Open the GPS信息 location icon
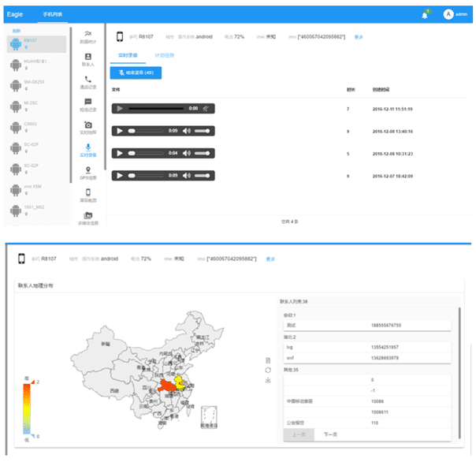This screenshot has height=462, width=476. [87, 170]
